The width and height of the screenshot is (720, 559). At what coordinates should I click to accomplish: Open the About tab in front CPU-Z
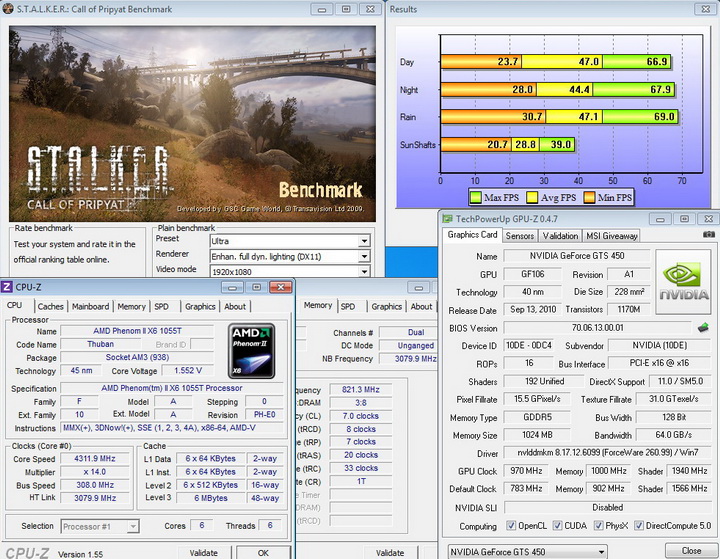click(235, 306)
